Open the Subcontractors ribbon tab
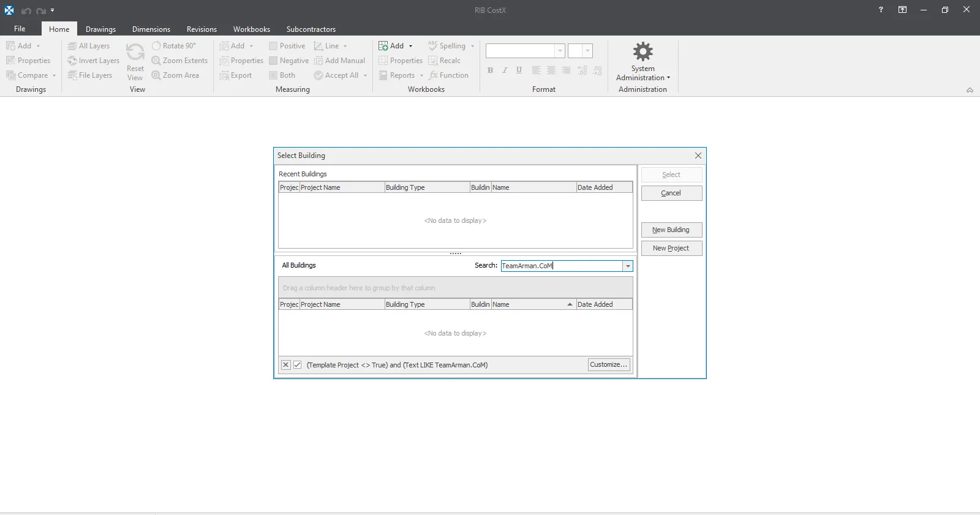The width and height of the screenshot is (980, 515). [311, 29]
